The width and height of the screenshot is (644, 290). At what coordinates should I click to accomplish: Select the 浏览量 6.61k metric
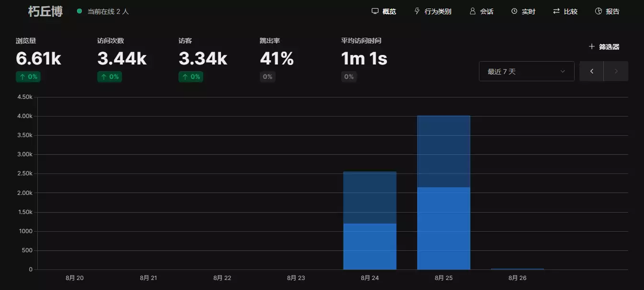(x=38, y=58)
